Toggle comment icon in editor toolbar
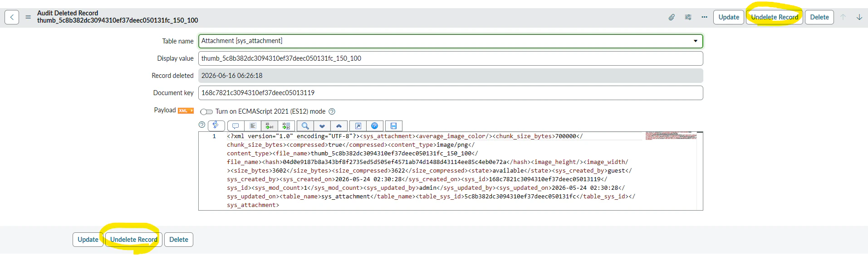The width and height of the screenshot is (868, 255). 235,126
